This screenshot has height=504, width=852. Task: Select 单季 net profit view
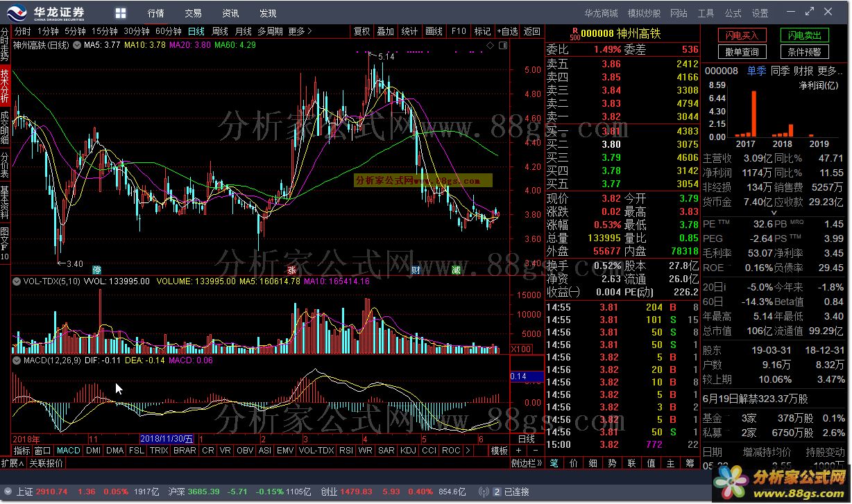point(757,71)
